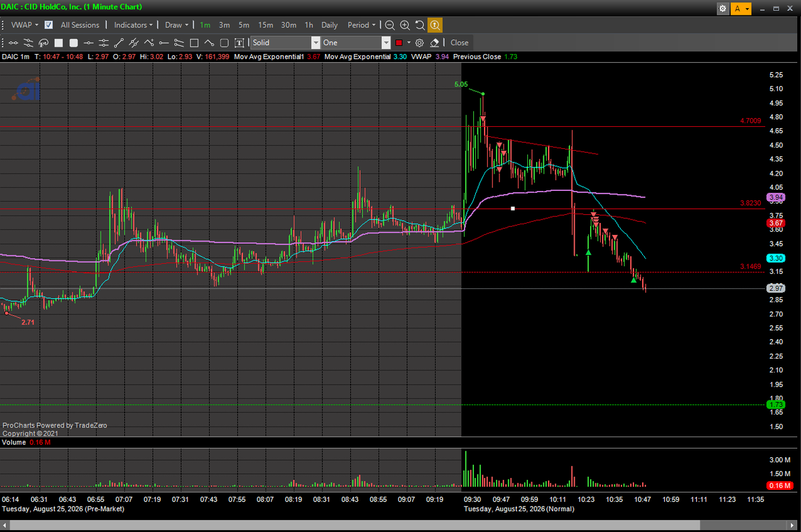Click the 2.97 last price tag
The width and height of the screenshot is (801, 532).
(x=776, y=288)
